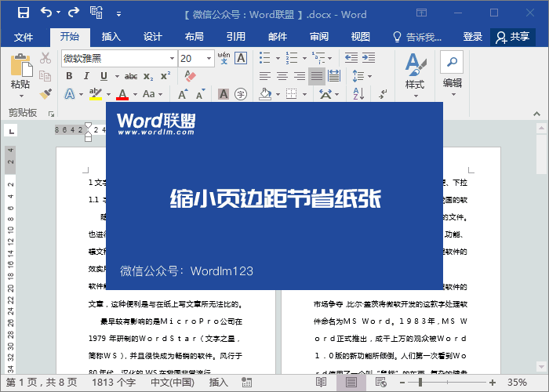Click the touch/mouse mode icon
The height and width of the screenshot is (392, 549).
point(96,13)
